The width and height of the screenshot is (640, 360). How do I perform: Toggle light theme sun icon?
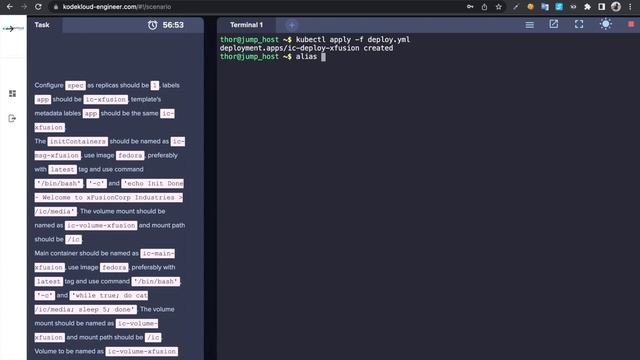605,24
